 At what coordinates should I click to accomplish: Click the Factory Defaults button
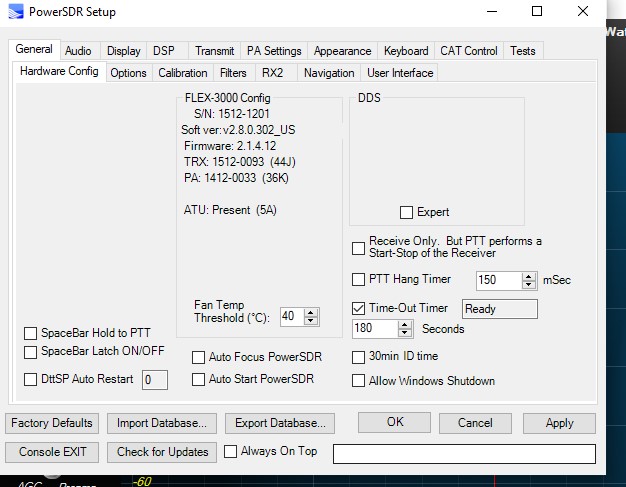(x=52, y=423)
